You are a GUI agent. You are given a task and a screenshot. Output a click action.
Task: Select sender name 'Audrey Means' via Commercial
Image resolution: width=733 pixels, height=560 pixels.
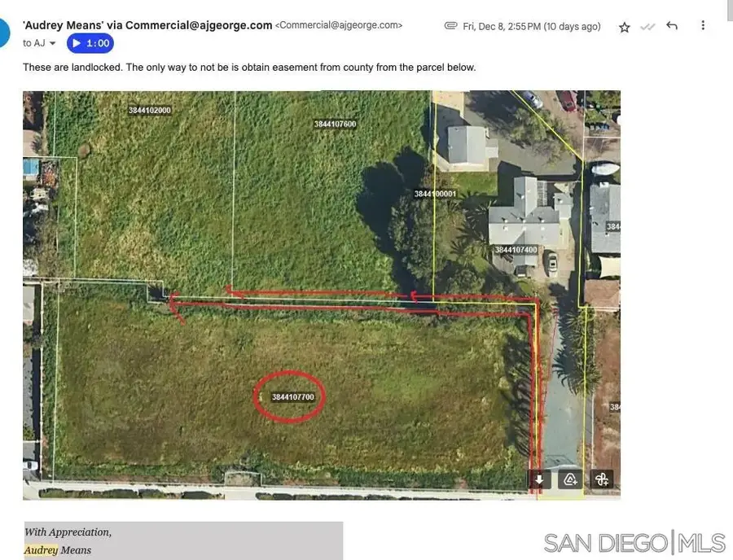click(x=147, y=24)
